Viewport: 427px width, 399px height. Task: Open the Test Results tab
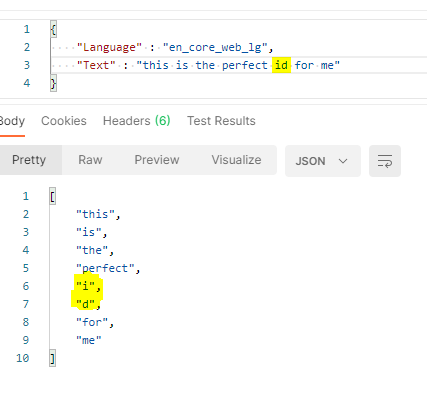221,121
